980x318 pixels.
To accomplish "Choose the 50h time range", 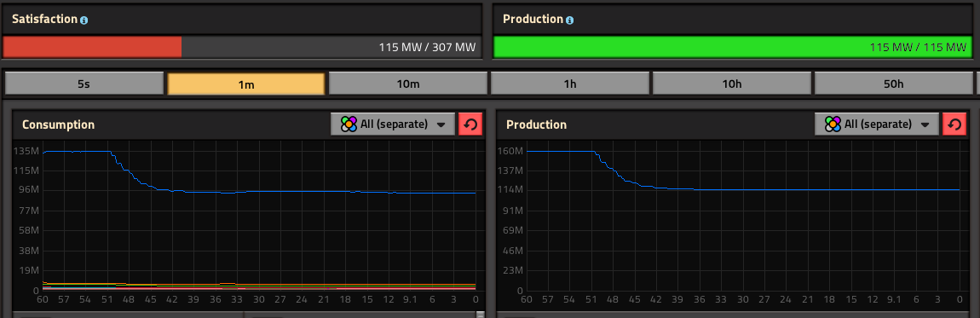I will [893, 84].
